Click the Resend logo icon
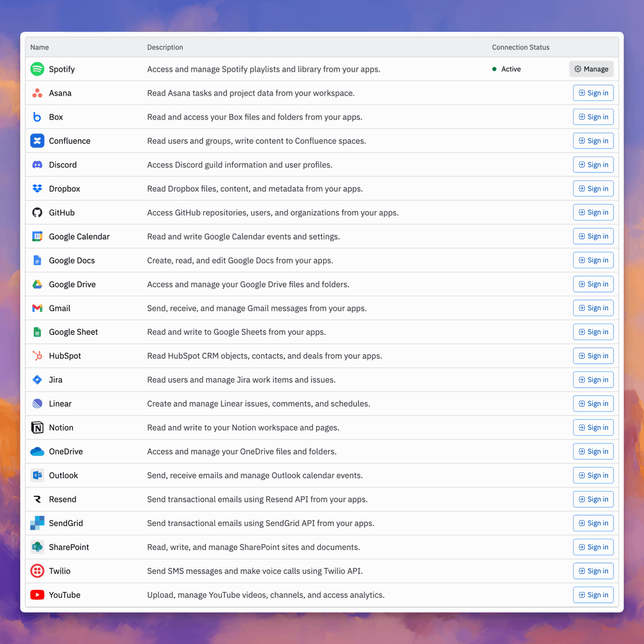The height and width of the screenshot is (644, 644). pos(37,499)
